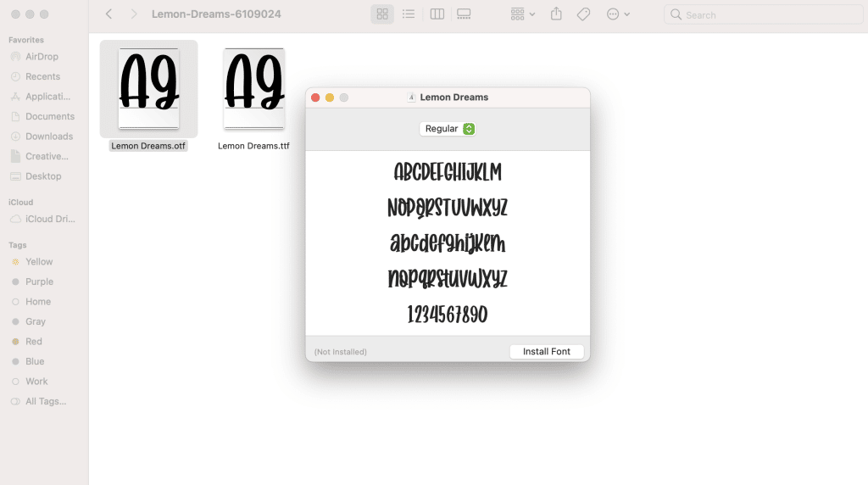Click the (Not Installed) status text

(341, 352)
